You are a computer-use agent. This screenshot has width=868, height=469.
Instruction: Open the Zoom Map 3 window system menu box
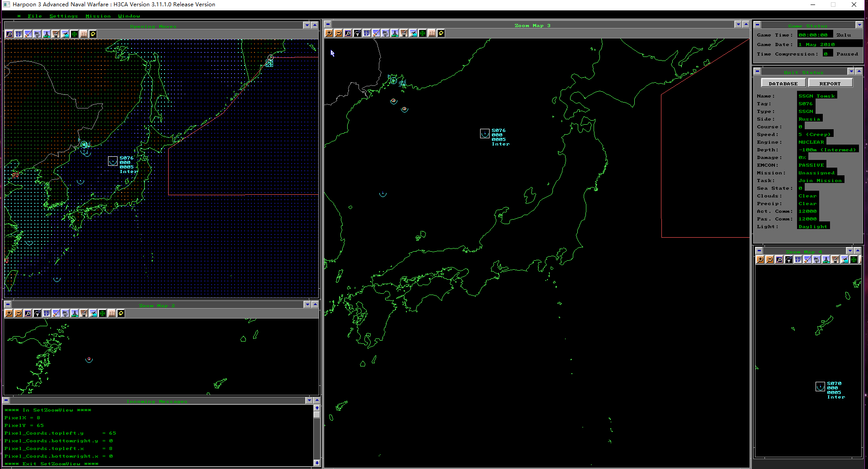click(328, 24)
